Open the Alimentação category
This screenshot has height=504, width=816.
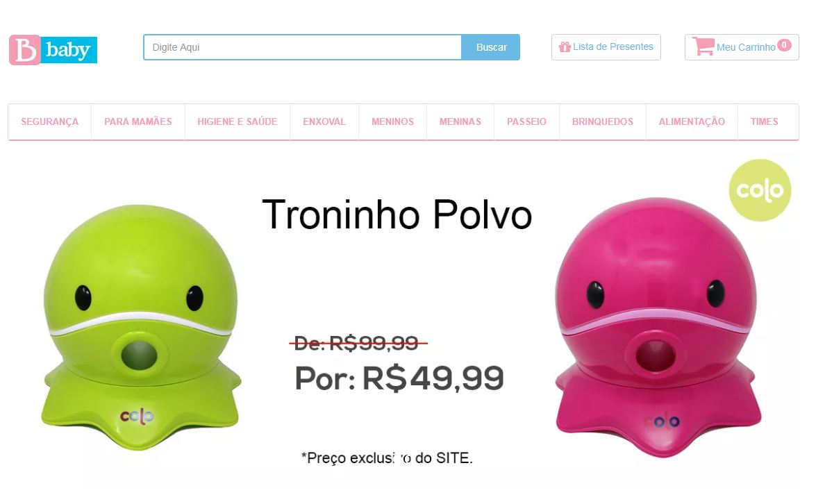(x=692, y=121)
